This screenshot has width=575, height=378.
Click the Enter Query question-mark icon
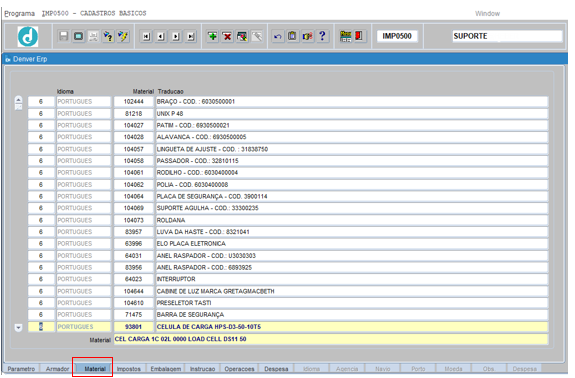[x=108, y=36]
